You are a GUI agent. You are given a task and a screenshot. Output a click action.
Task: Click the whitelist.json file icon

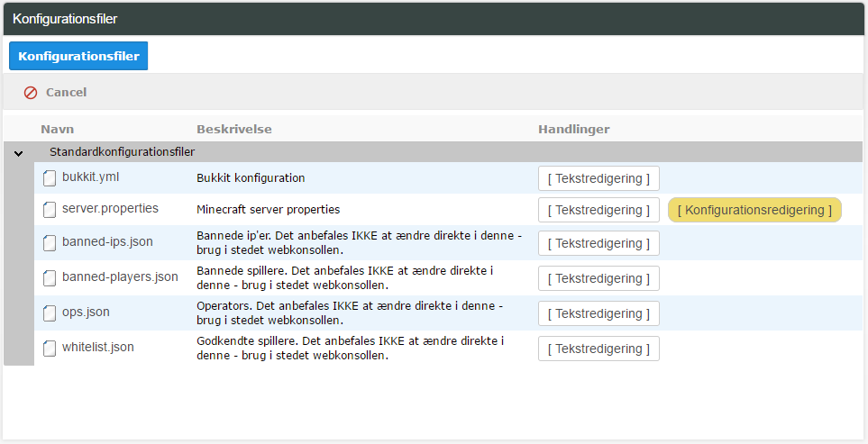tap(50, 349)
